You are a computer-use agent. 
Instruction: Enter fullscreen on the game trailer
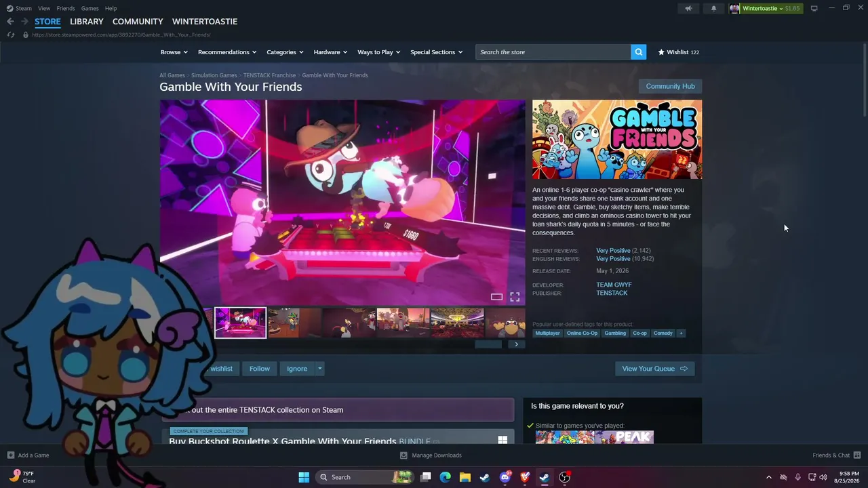tap(515, 297)
